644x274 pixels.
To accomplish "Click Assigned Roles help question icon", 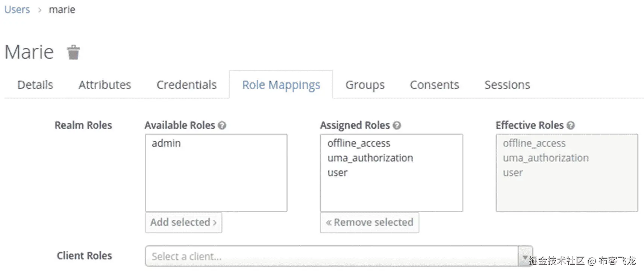I will click(397, 125).
